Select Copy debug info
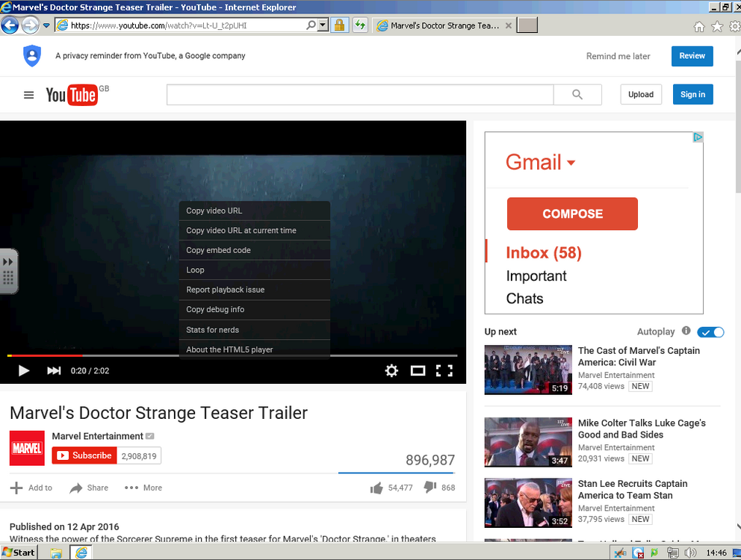 pyautogui.click(x=254, y=310)
